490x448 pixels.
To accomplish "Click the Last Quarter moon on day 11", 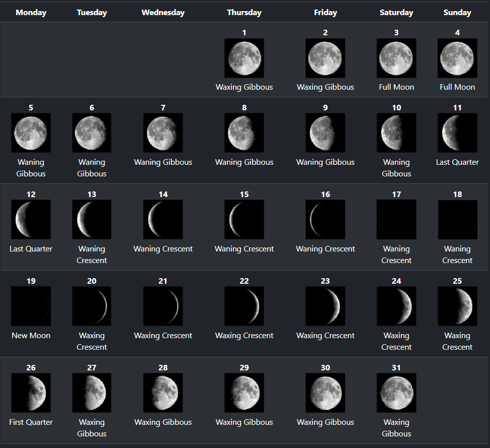I will [x=457, y=133].
